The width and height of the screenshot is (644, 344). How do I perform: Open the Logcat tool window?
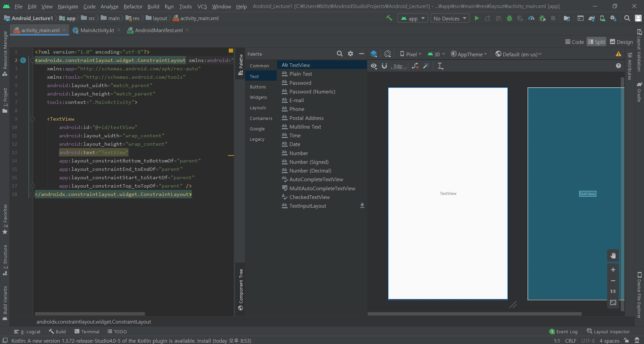point(28,332)
